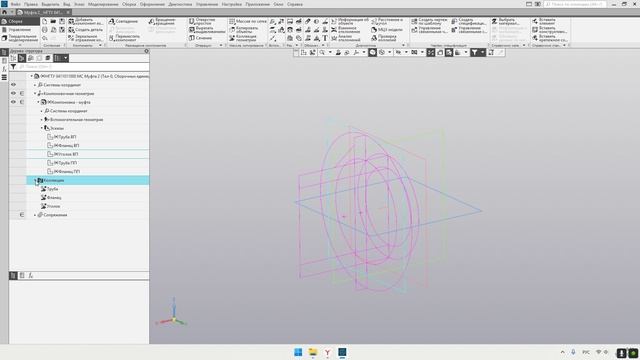Viewport: 640px width, 360px height.
Task: Open Yandex browser from the taskbar
Action: [327, 352]
